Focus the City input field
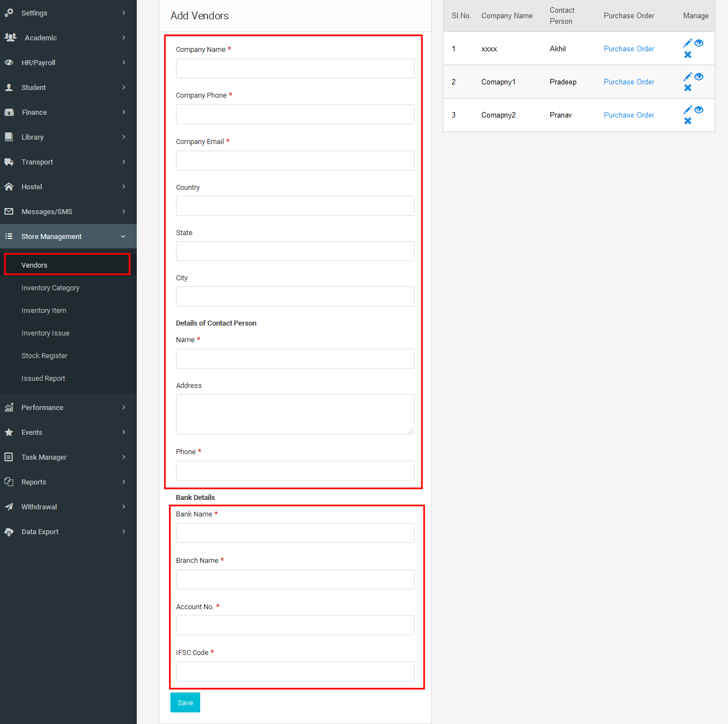This screenshot has height=724, width=728. (295, 296)
